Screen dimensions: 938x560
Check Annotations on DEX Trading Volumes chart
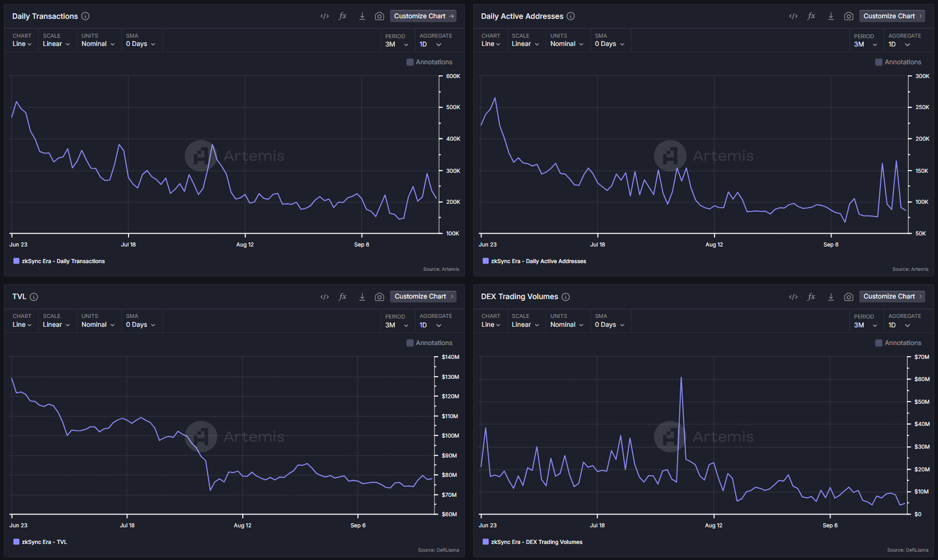point(879,343)
